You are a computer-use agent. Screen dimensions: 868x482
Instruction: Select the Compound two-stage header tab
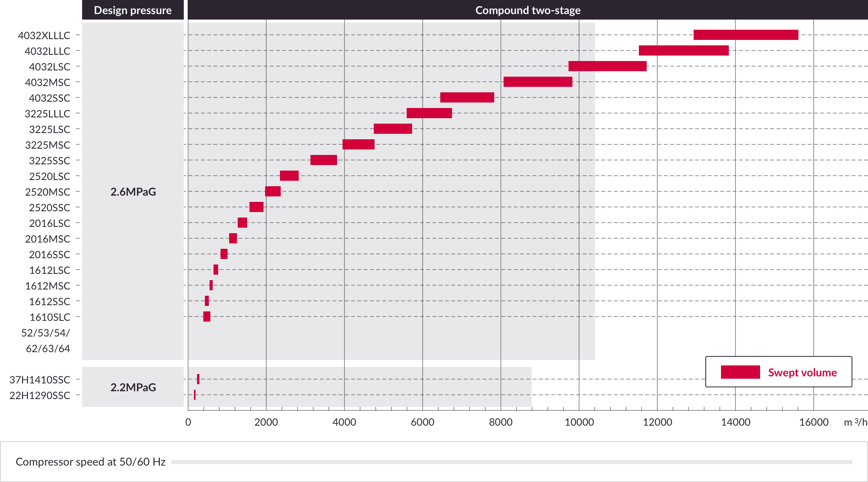(x=527, y=10)
